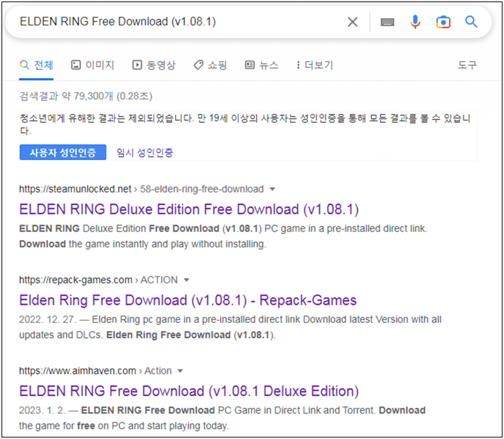The width and height of the screenshot is (504, 439).
Task: Open the 도구 tools options
Action: 467,65
